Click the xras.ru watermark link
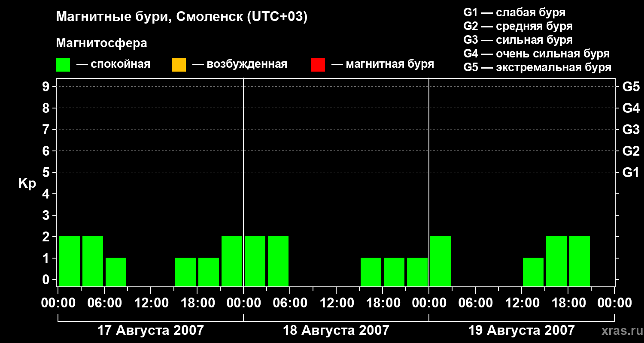 click(620, 331)
